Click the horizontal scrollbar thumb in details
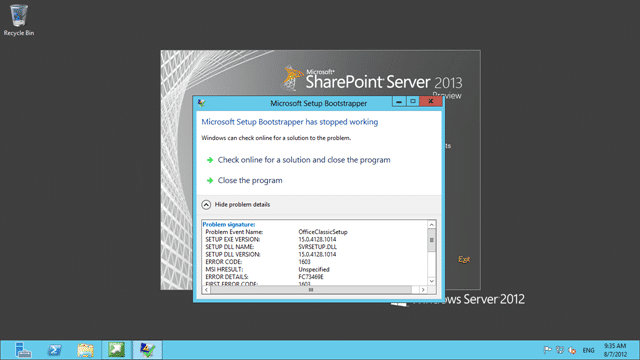The height and width of the screenshot is (360, 640). click(311, 289)
